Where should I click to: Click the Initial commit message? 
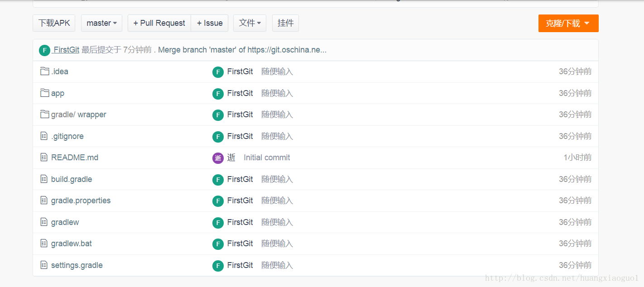point(267,158)
